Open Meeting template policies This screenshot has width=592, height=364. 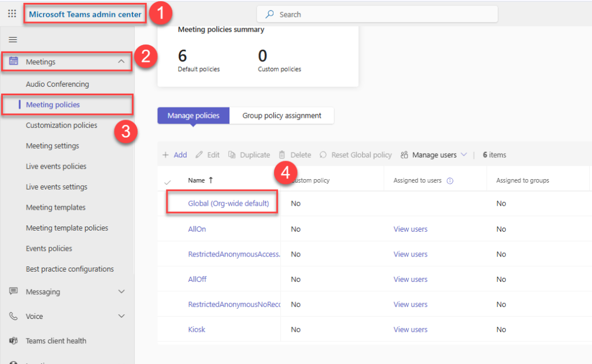click(67, 228)
